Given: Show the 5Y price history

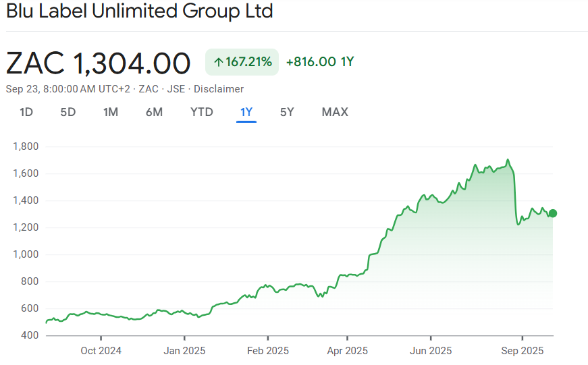Looking at the screenshot, I should click(x=287, y=112).
